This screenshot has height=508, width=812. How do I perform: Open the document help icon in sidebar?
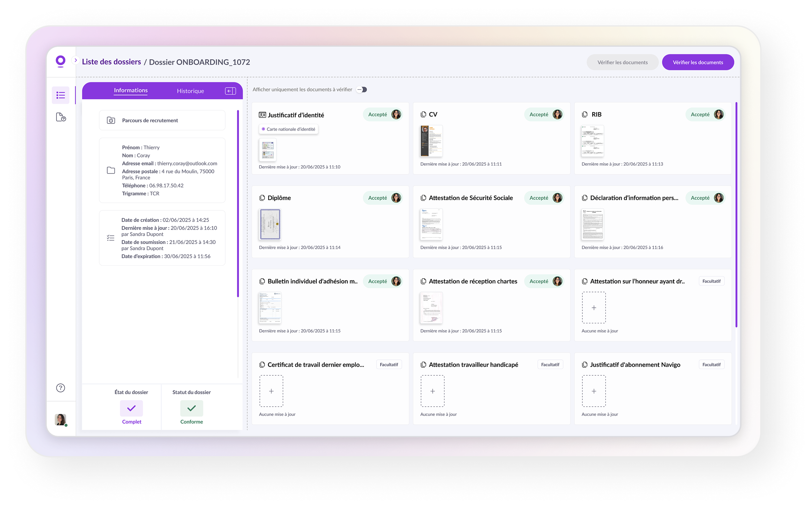61,117
